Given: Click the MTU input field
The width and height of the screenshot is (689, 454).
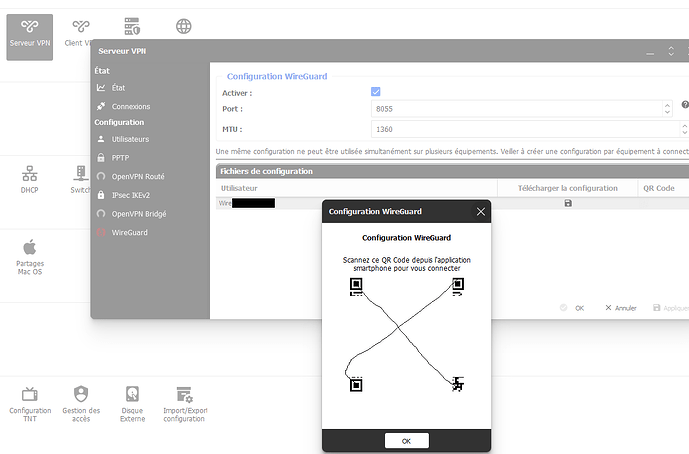Looking at the screenshot, I should 525,129.
